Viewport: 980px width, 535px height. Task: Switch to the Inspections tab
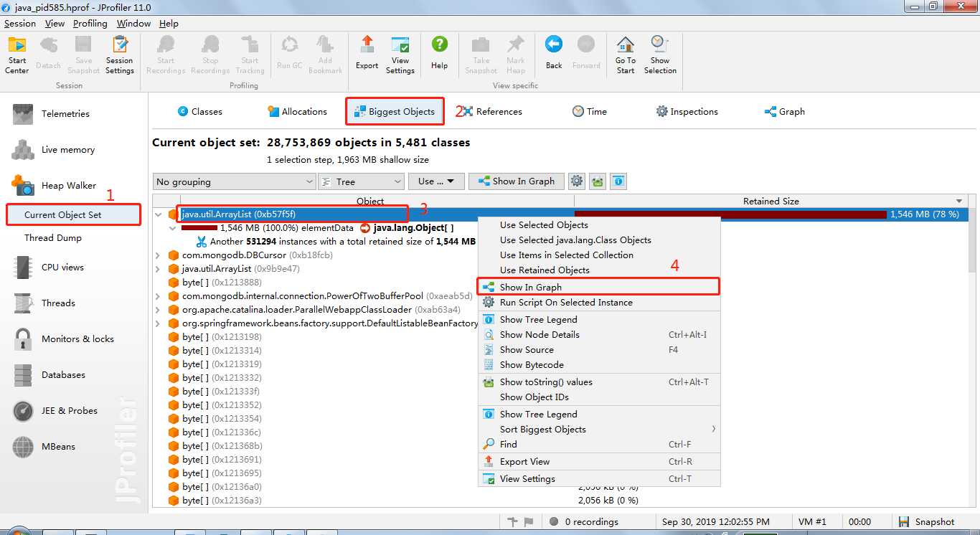[687, 111]
